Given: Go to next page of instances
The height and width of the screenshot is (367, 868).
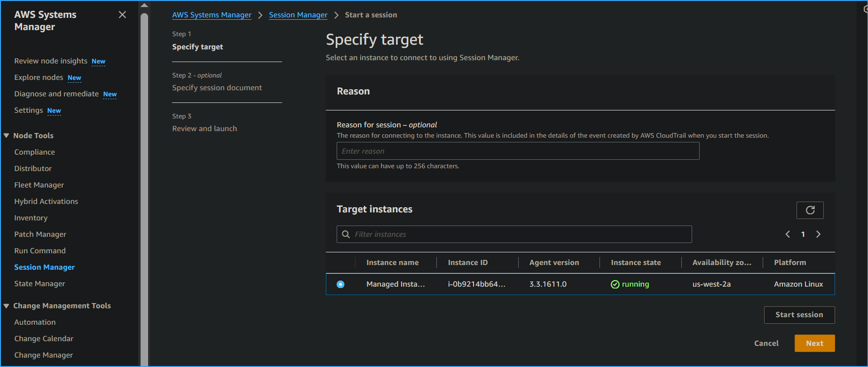Looking at the screenshot, I should (x=818, y=234).
